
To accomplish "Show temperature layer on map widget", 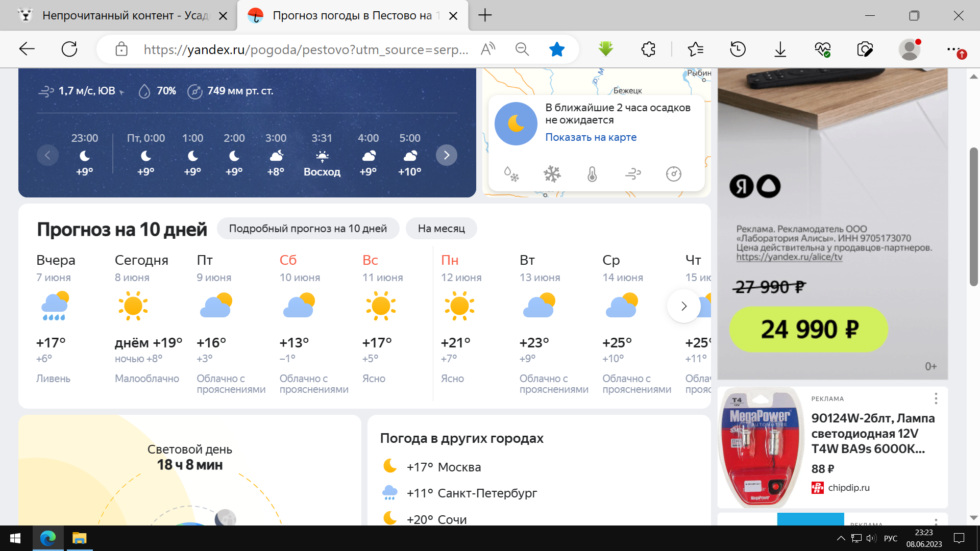I will point(592,174).
